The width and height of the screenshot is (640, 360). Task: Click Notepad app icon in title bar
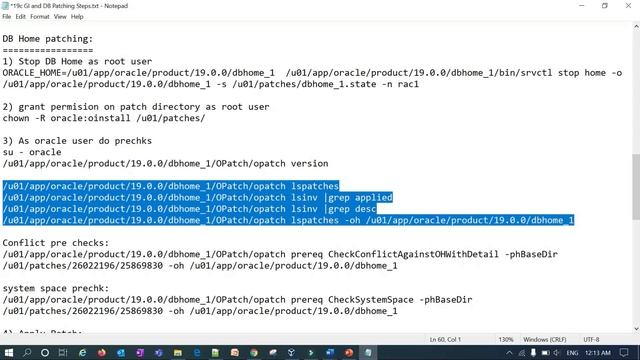pyautogui.click(x=5, y=6)
